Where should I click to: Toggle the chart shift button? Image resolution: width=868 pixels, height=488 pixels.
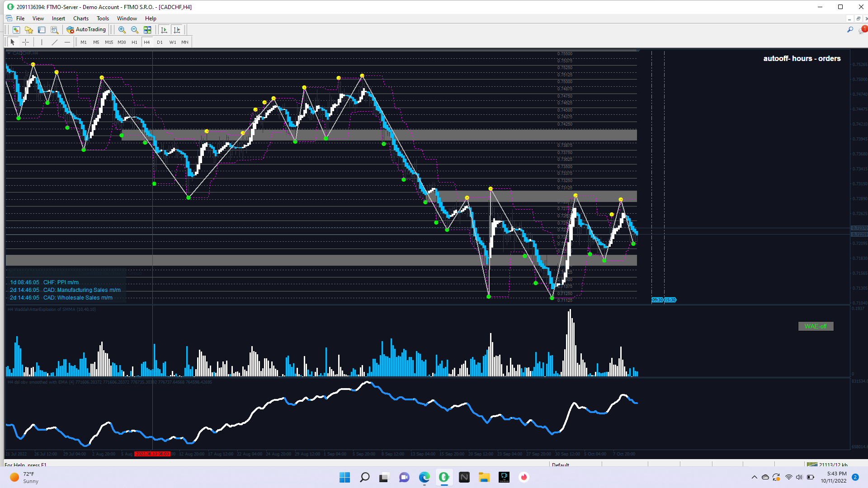pos(177,30)
